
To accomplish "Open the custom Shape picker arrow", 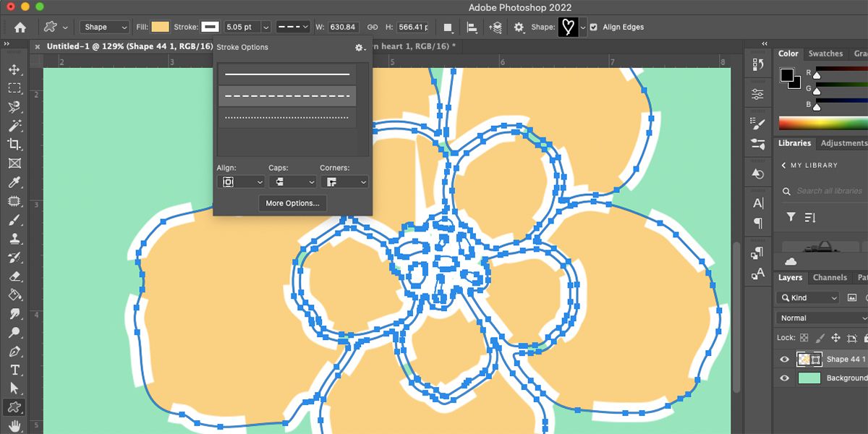I will (x=582, y=27).
